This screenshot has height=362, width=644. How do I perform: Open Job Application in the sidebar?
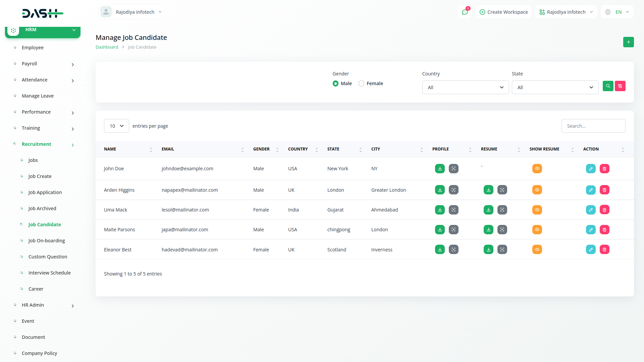point(45,192)
